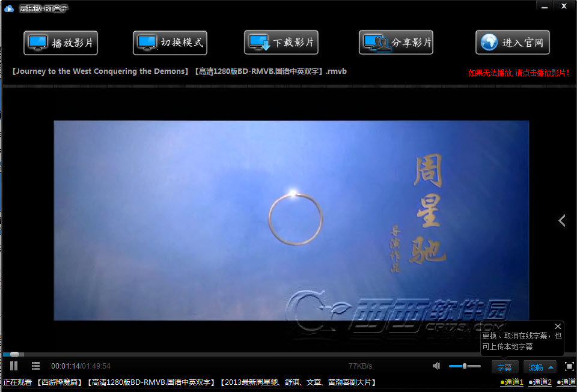The width and height of the screenshot is (577, 392).
Task: Open the 字幕 subtitle button
Action: coord(504,367)
